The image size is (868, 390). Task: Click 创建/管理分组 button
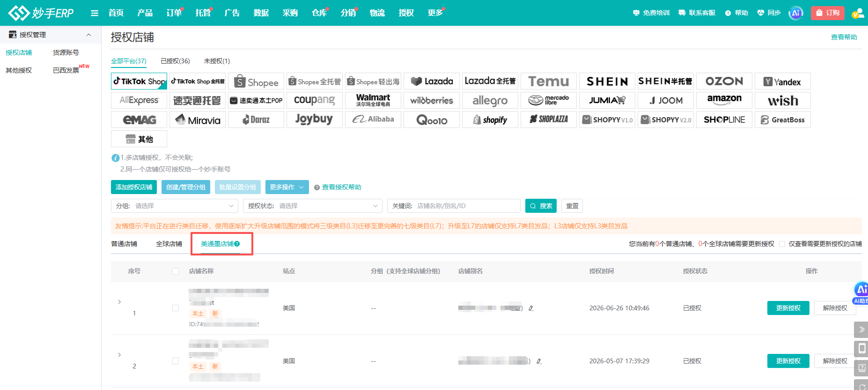pos(186,187)
